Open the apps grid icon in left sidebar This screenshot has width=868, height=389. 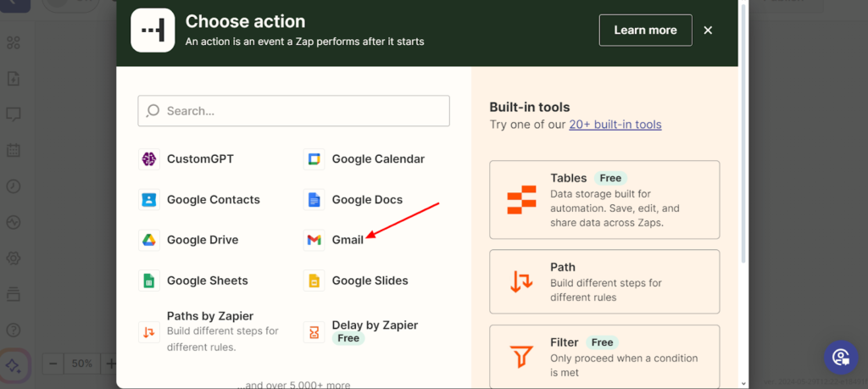(x=14, y=42)
